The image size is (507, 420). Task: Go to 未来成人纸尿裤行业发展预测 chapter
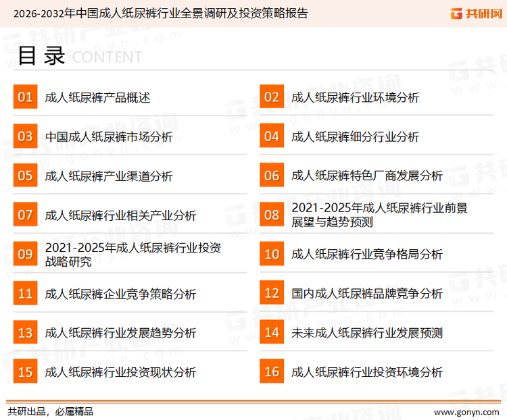pos(366,333)
